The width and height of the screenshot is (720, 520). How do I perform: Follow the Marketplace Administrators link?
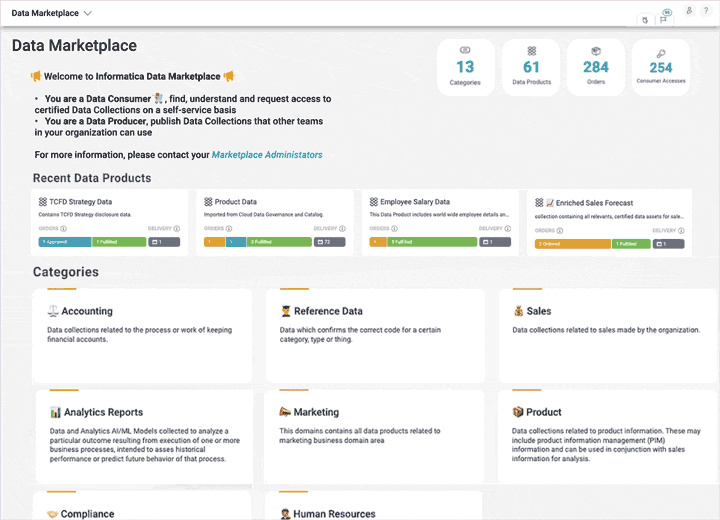click(267, 155)
